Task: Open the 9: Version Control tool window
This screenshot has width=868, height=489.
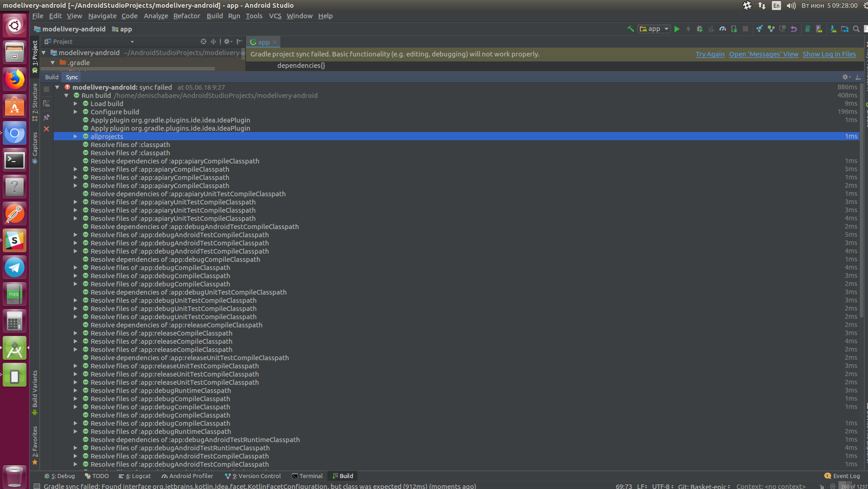Action: tap(253, 476)
